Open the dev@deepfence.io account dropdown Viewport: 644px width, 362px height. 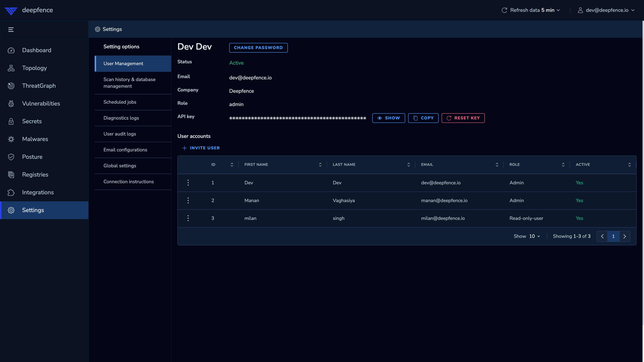coord(633,10)
